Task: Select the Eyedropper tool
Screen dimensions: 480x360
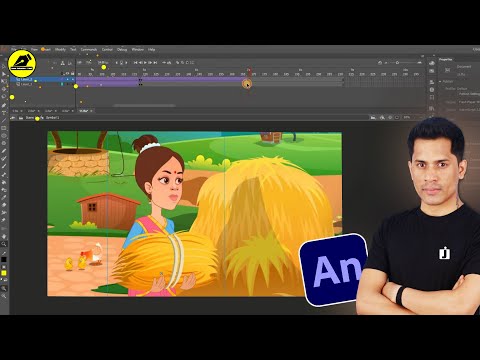Action: 4,198
